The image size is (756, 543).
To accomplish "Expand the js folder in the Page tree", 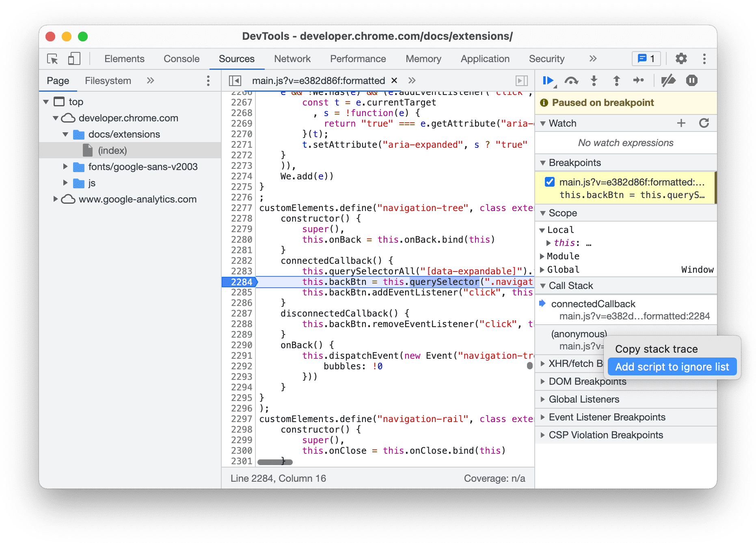I will tap(66, 183).
